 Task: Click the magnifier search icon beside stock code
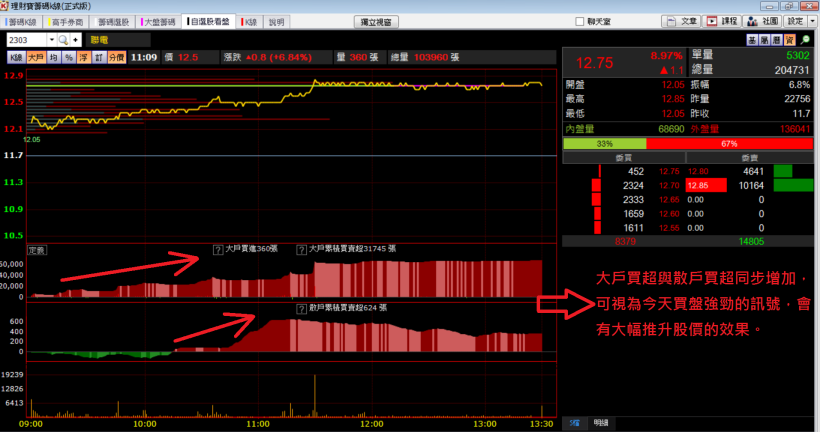point(64,39)
